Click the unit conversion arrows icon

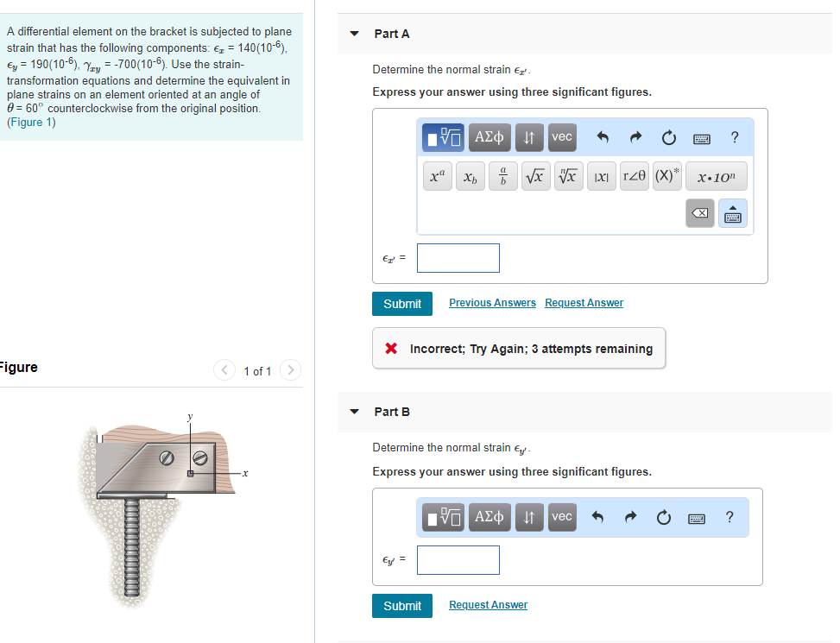click(x=528, y=137)
